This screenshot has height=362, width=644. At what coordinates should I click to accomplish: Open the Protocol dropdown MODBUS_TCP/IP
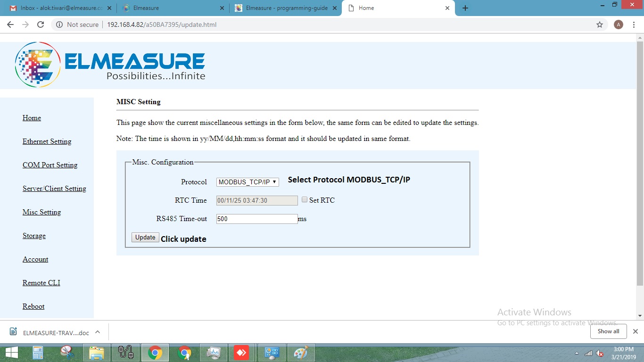tap(248, 182)
